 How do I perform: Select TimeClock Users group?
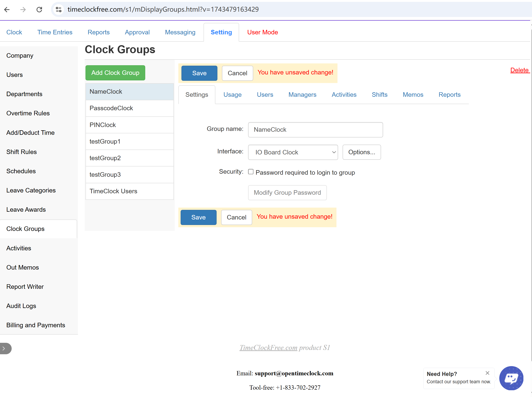(129, 191)
